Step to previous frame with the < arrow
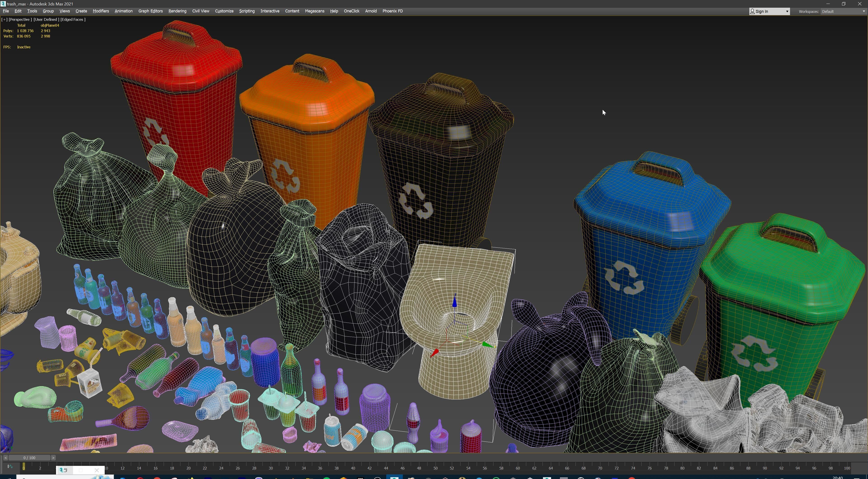The width and height of the screenshot is (868, 479). 5,458
